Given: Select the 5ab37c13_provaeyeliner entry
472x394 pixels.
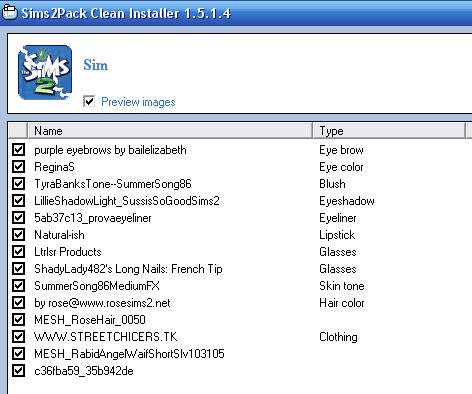Looking at the screenshot, I should coord(93,218).
